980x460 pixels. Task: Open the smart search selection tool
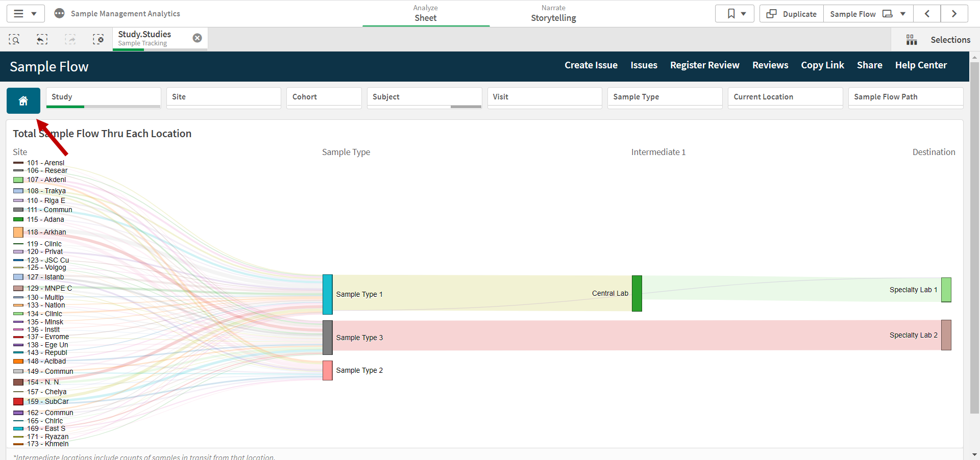tap(14, 39)
